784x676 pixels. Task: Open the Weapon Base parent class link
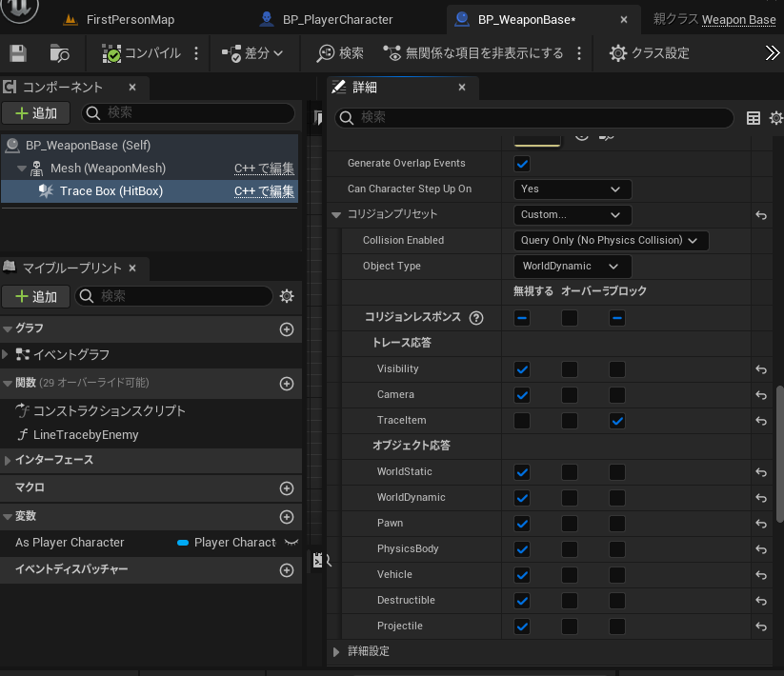(738, 19)
